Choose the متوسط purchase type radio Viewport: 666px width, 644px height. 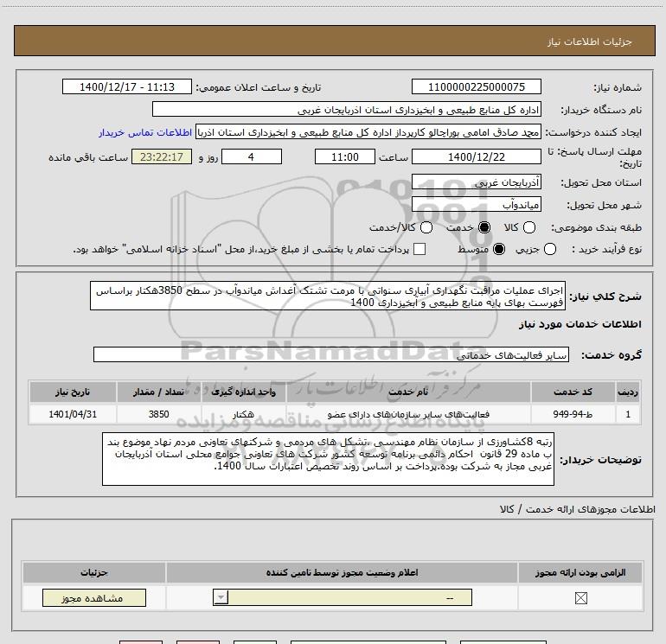pos(499,249)
